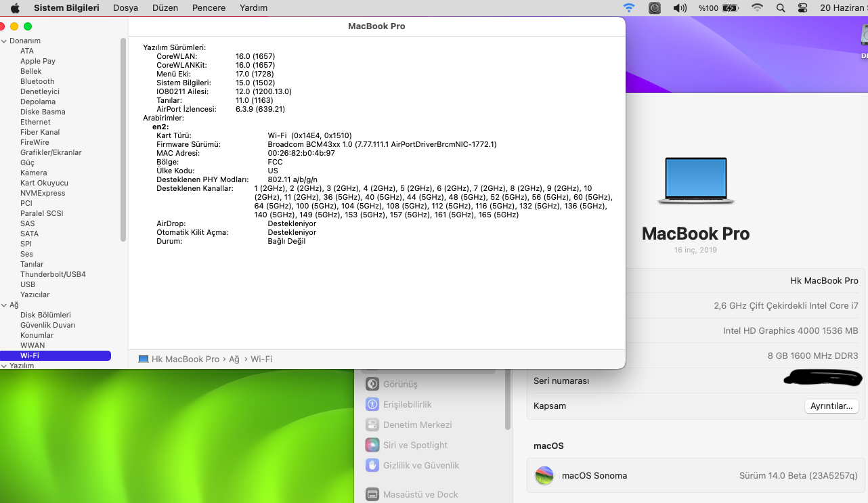Open the Pencere menu
The width and height of the screenshot is (868, 503).
click(209, 8)
